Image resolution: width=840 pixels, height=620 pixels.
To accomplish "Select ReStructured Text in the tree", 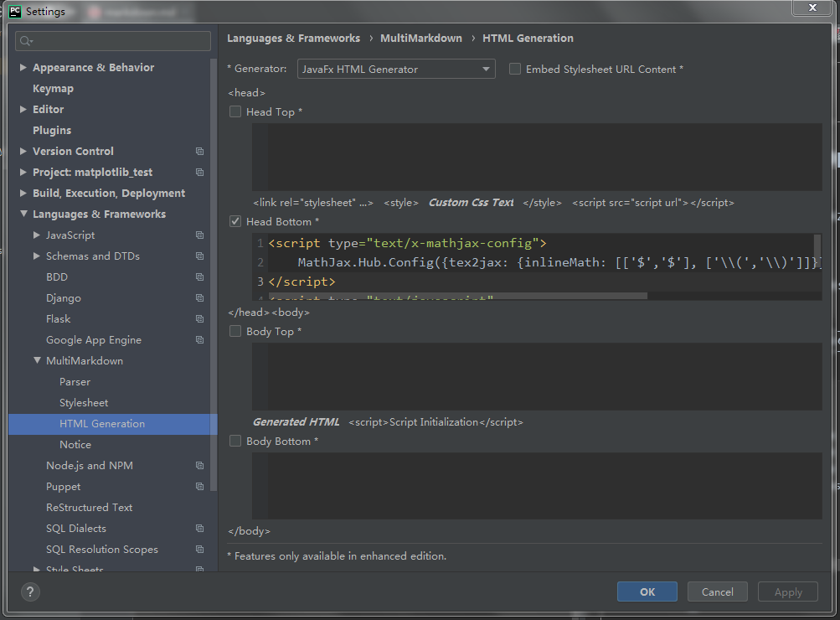I will pos(89,507).
